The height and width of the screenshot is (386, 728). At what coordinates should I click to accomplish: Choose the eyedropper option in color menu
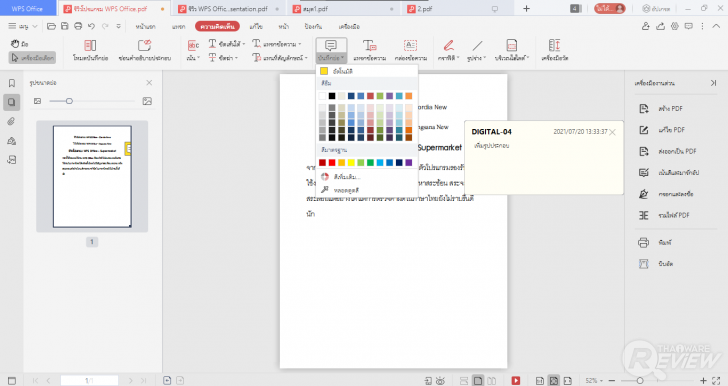(x=367, y=190)
